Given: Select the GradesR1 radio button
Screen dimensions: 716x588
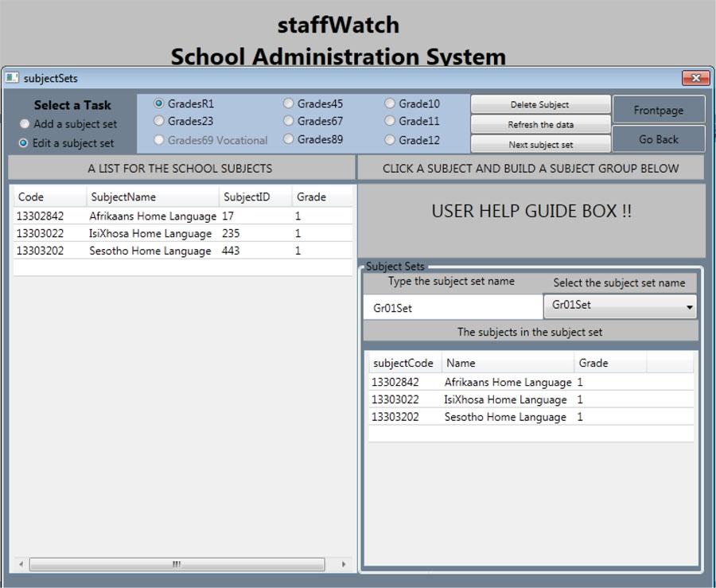Looking at the screenshot, I should click(x=161, y=103).
